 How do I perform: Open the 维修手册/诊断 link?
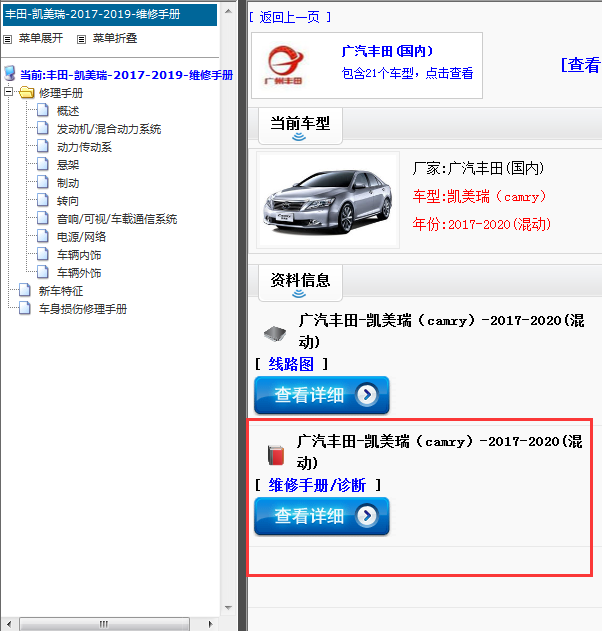pyautogui.click(x=317, y=485)
